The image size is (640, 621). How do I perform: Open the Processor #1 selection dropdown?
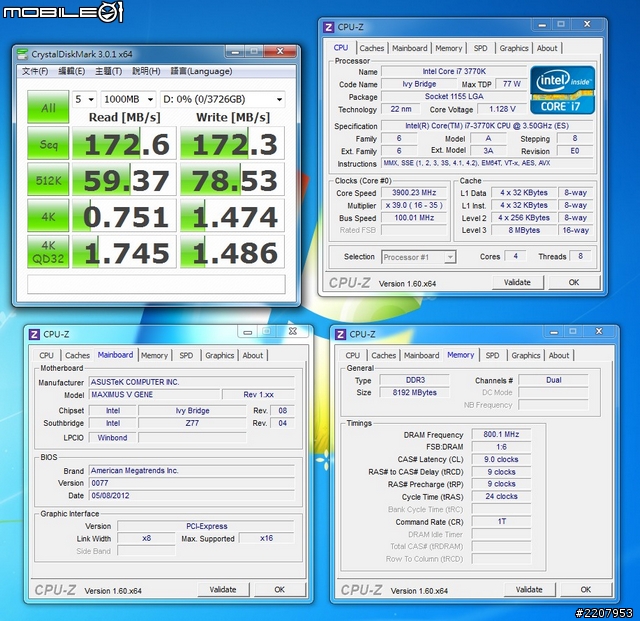point(418,257)
